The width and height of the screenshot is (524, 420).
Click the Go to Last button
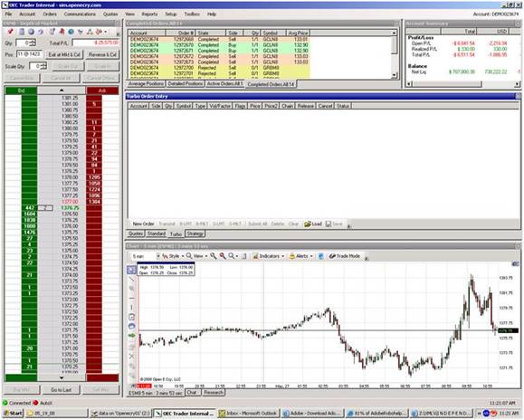tap(61, 389)
